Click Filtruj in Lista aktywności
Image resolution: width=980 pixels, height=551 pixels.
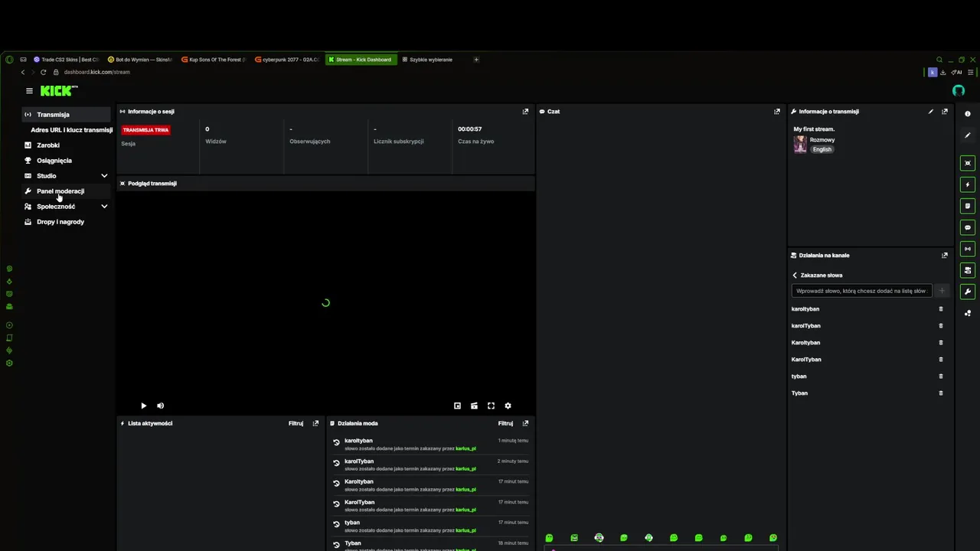coord(296,423)
